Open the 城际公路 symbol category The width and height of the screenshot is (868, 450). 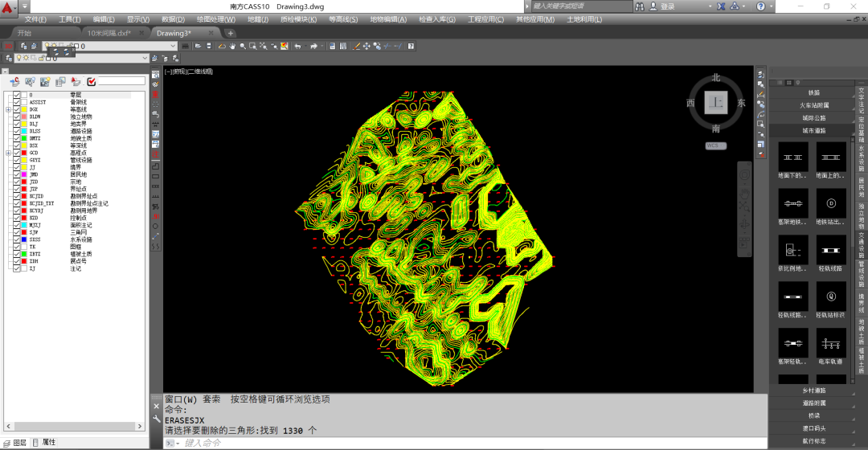(813, 118)
